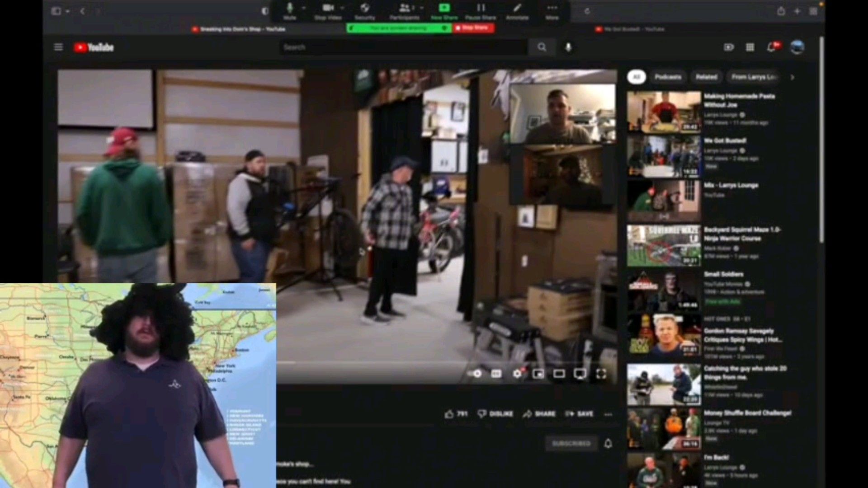Toggle channel notification bell beside Subscribed
Screen dimensions: 868x488
coord(609,443)
